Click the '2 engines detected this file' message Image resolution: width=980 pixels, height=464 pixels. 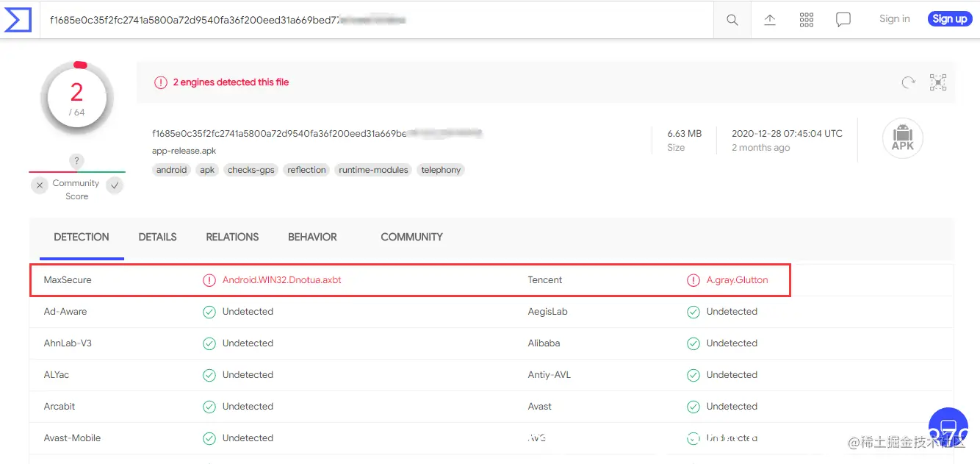tap(231, 82)
